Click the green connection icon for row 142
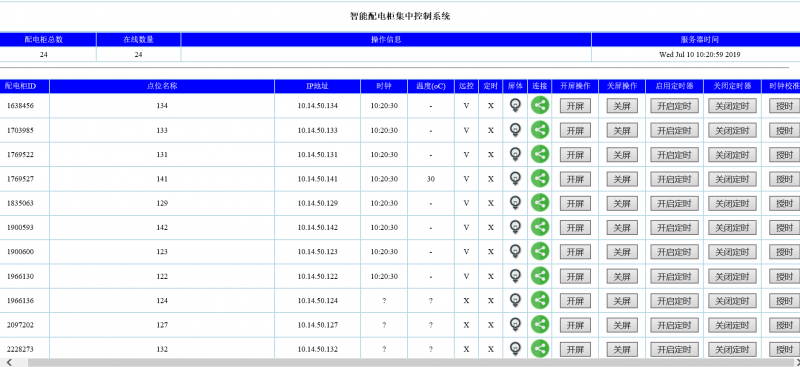 point(540,227)
